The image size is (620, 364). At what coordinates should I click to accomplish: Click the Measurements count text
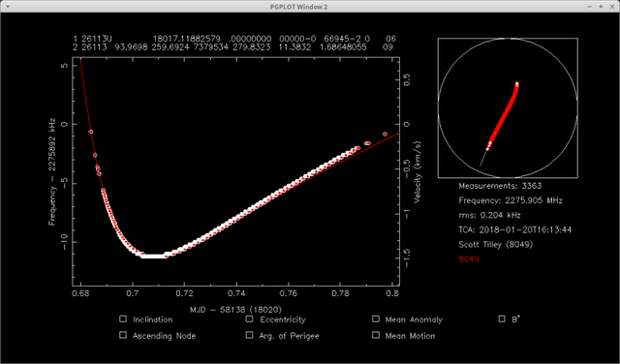coord(500,186)
